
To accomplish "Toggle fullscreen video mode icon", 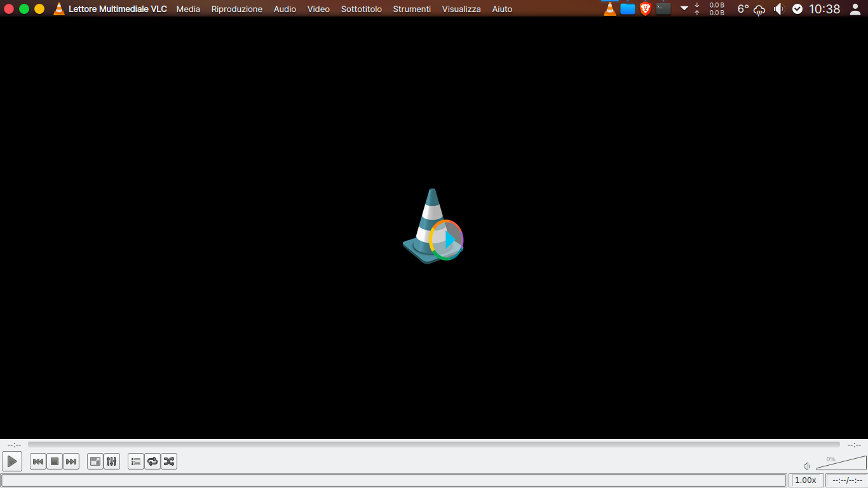I will [95, 462].
